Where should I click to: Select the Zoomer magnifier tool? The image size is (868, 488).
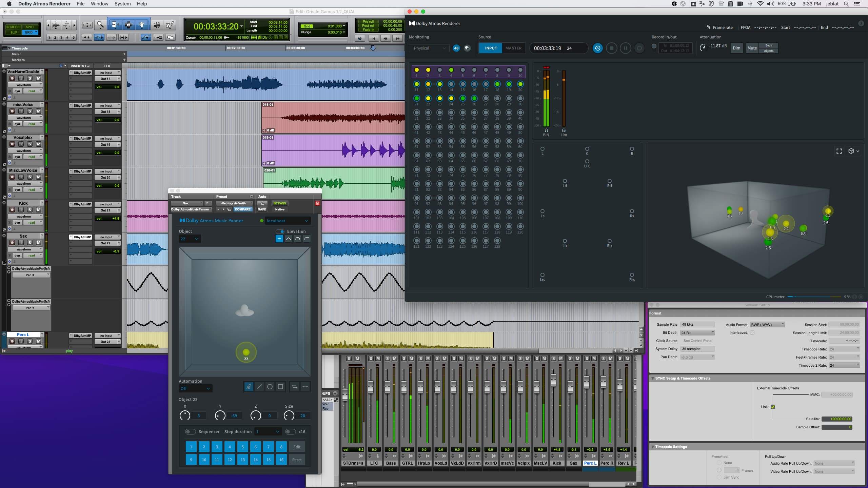[100, 25]
